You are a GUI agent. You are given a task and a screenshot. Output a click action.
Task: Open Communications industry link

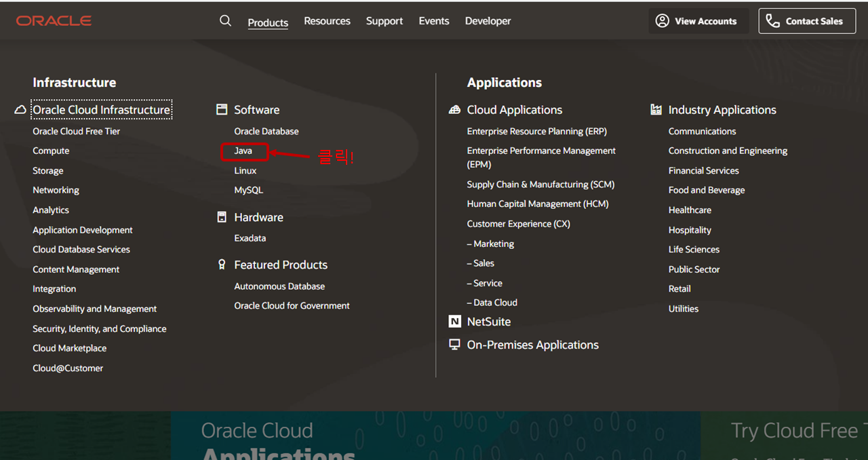(703, 132)
